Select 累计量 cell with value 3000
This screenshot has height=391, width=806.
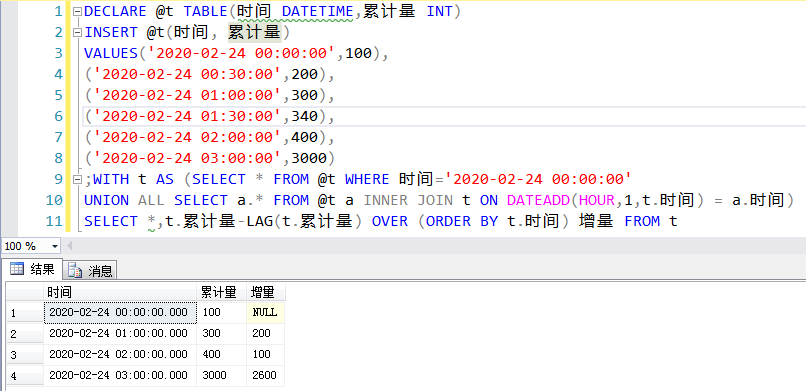point(222,376)
